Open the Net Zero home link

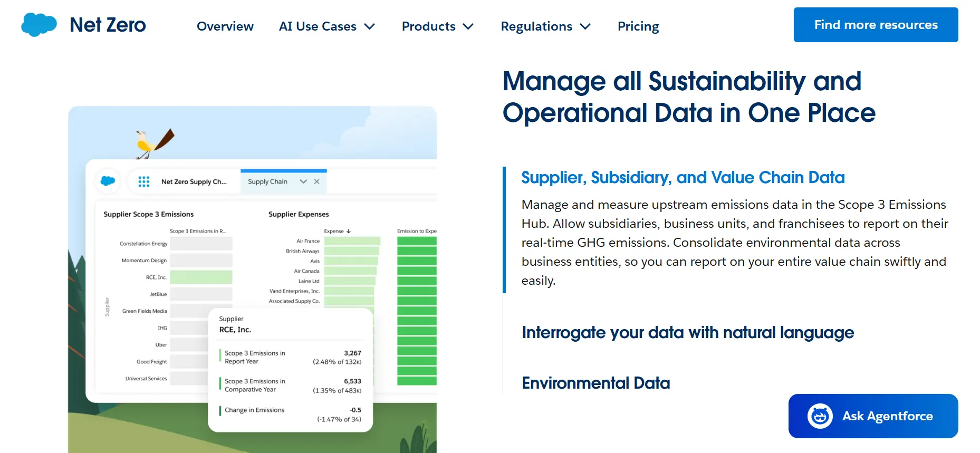pyautogui.click(x=108, y=25)
